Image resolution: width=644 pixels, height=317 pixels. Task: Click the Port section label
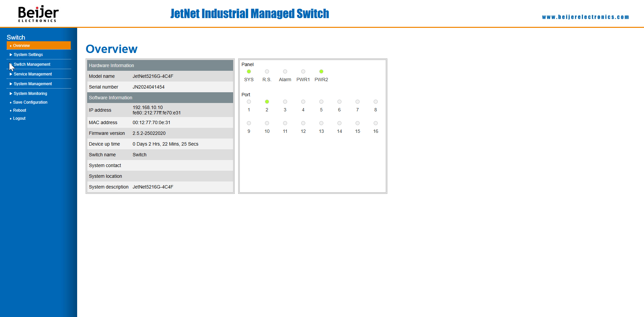[x=246, y=95]
